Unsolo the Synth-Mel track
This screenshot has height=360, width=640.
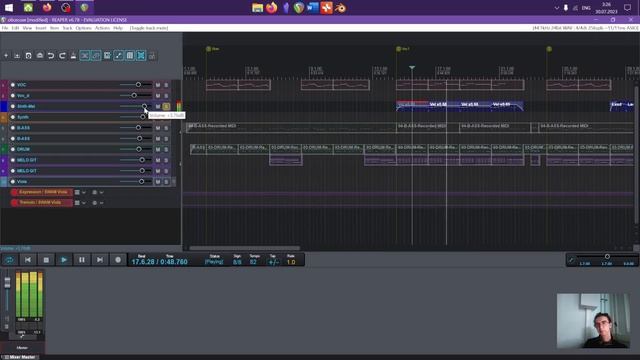166,107
